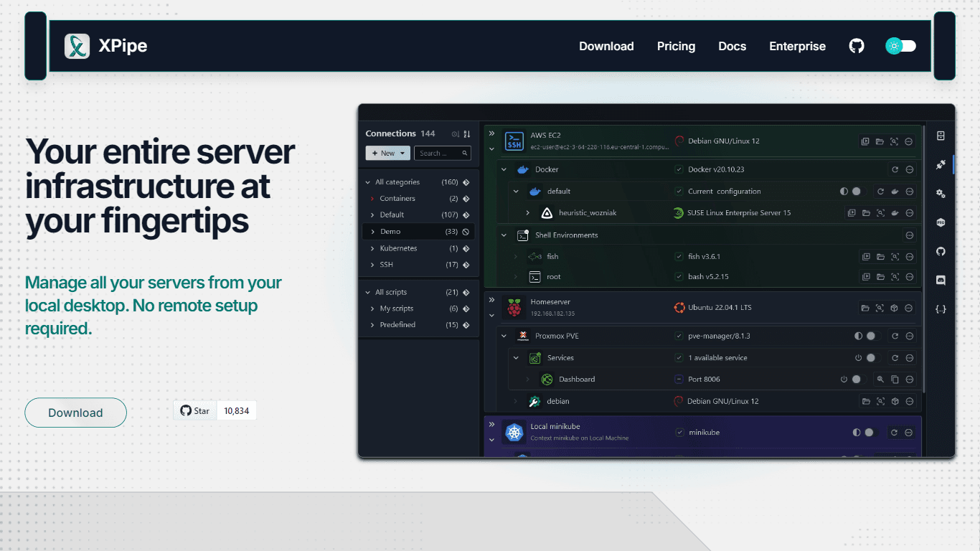Open the curly braces API icon in the app sidebar
The image size is (980, 551).
pyautogui.click(x=941, y=309)
